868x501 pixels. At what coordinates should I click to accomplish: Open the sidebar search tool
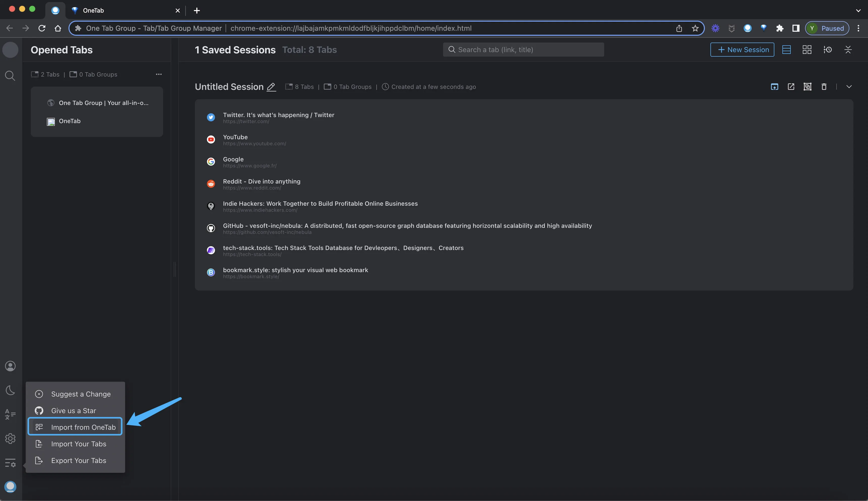[10, 76]
